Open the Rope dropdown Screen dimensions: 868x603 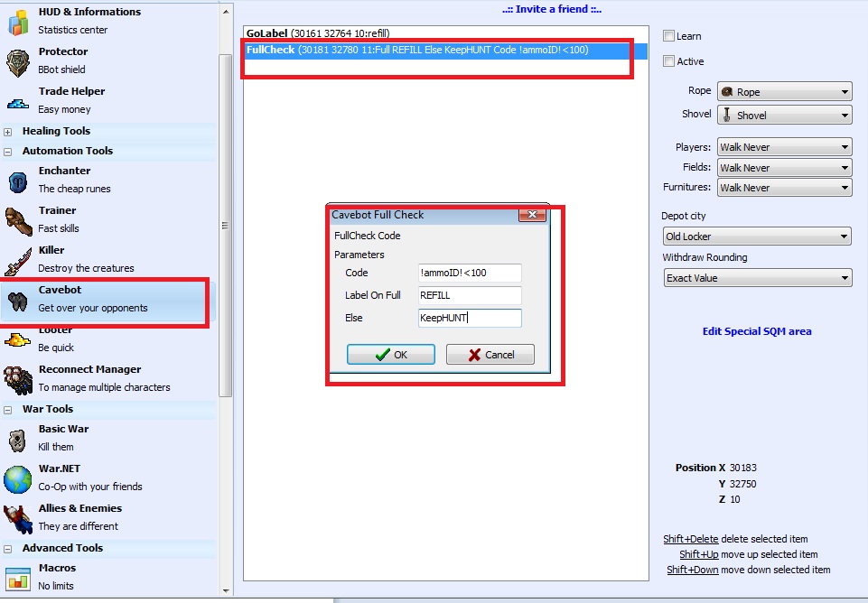784,92
